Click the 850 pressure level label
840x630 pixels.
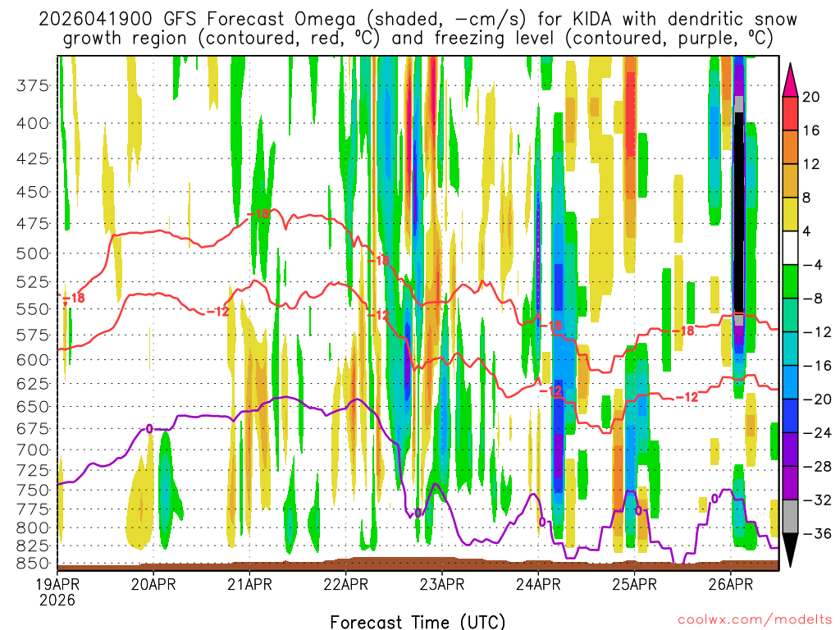tap(33, 563)
